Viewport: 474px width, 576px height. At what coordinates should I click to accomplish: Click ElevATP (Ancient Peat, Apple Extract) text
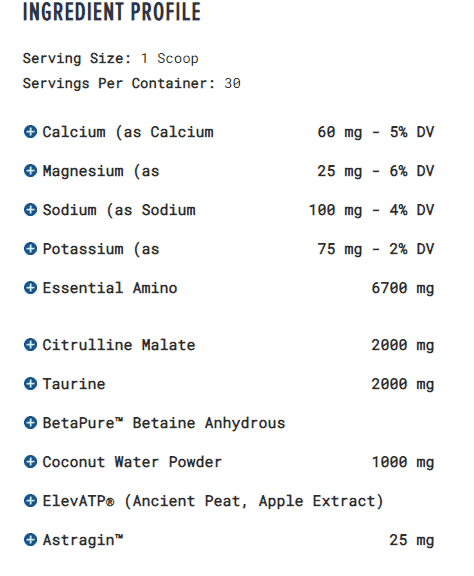(x=213, y=501)
